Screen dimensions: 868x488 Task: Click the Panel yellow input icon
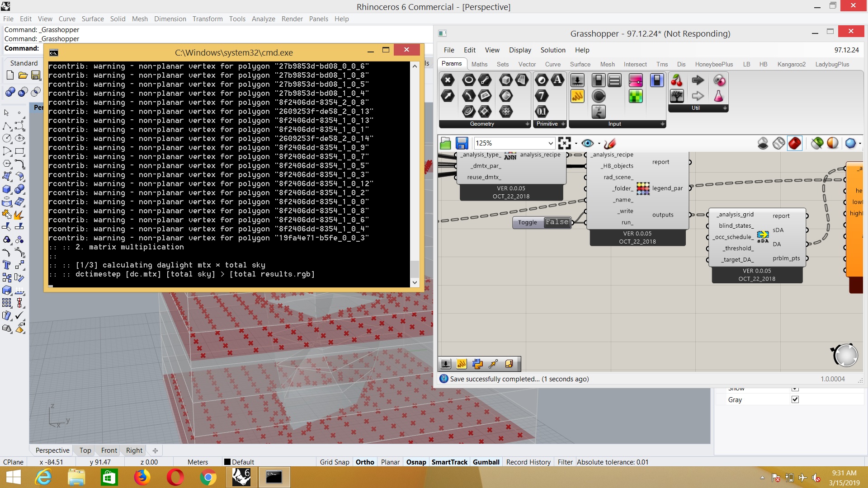[x=577, y=96]
